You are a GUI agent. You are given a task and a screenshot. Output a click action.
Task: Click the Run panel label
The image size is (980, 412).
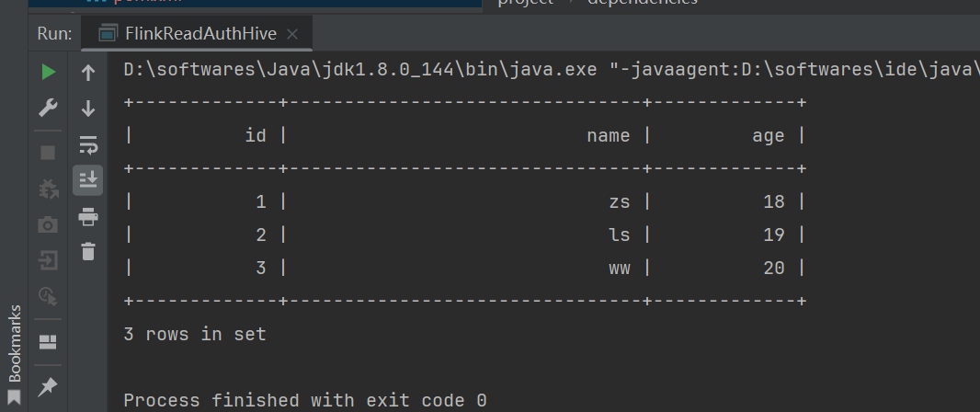(54, 34)
